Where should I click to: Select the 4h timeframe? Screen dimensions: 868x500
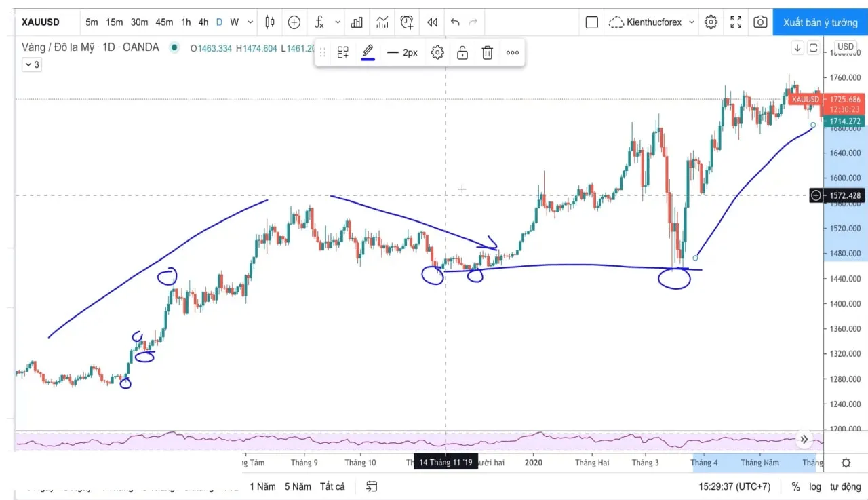click(x=203, y=22)
